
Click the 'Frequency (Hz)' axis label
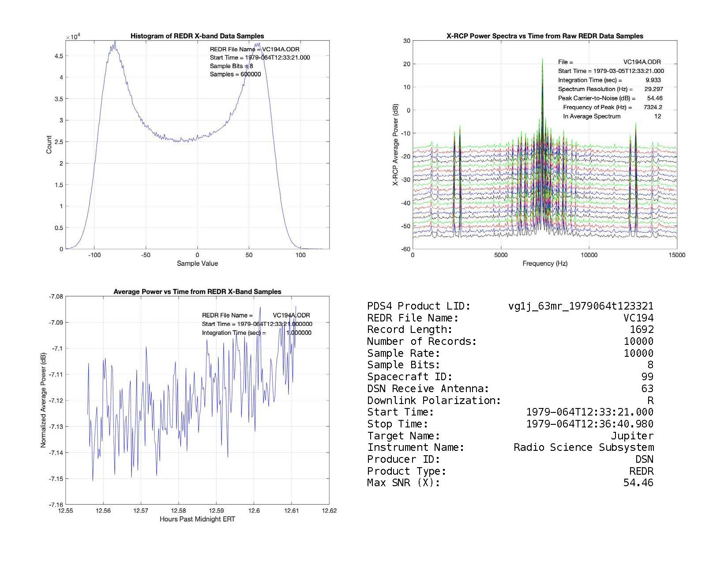[x=544, y=264]
